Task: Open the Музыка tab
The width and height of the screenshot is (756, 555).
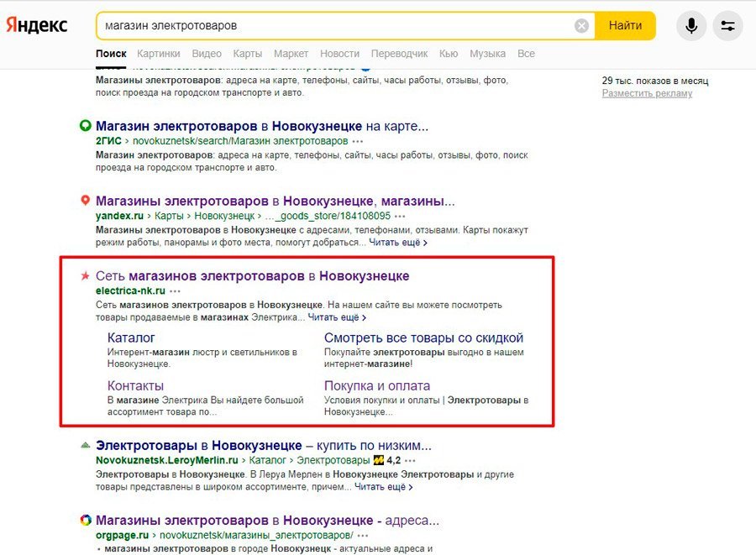Action: (487, 54)
